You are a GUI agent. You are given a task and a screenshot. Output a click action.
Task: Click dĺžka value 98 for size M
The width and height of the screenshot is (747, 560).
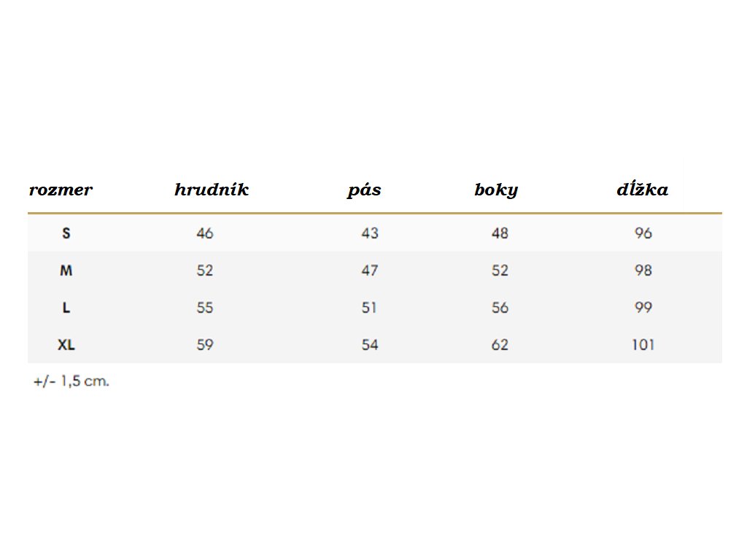click(x=643, y=271)
